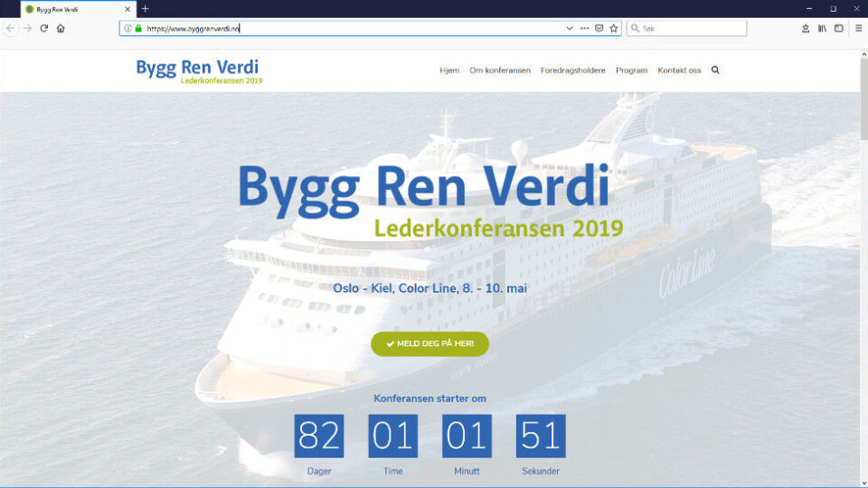
Task: Bookmark this page with the star icon
Action: (613, 28)
